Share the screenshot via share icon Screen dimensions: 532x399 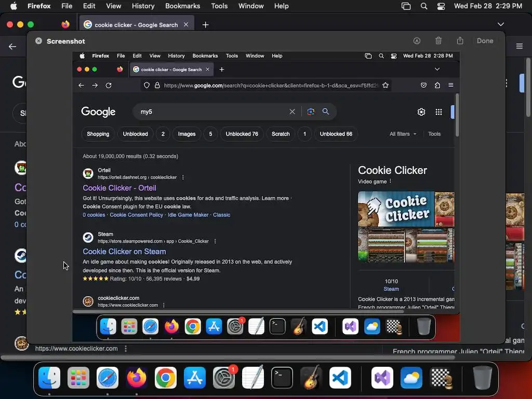click(x=460, y=41)
